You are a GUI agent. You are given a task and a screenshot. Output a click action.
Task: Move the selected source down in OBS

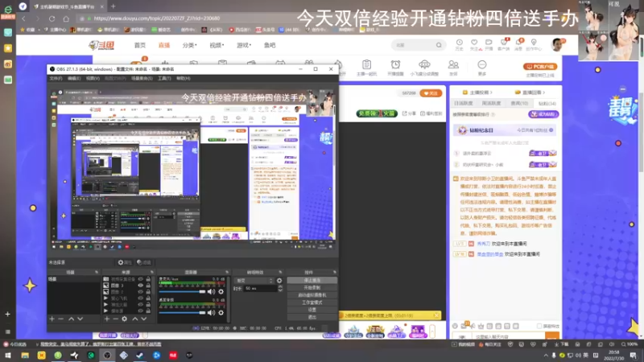point(144,319)
